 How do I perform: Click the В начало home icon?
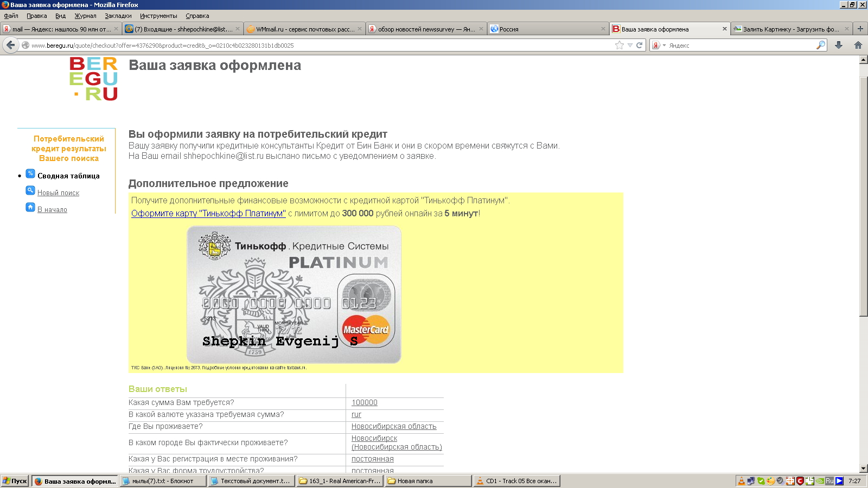coord(30,207)
